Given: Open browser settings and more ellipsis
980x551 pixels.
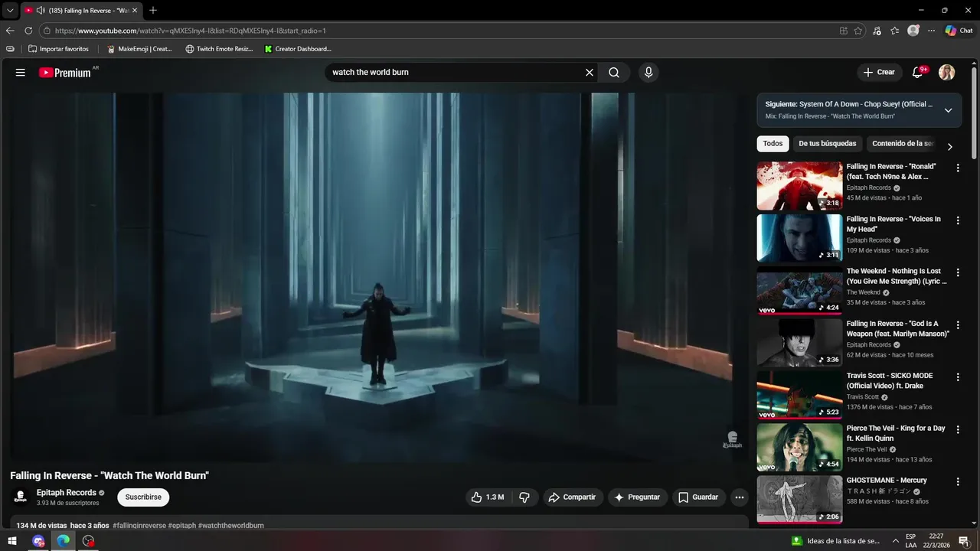Looking at the screenshot, I should click(x=931, y=31).
